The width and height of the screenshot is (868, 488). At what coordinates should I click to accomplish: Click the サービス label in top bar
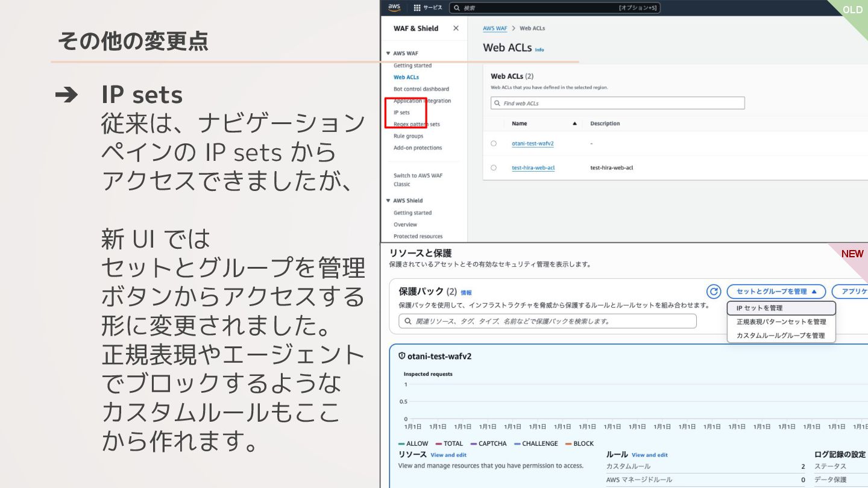pyautogui.click(x=432, y=8)
